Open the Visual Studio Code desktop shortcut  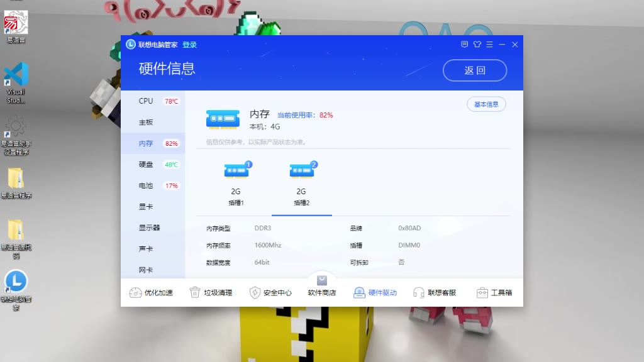[16, 82]
